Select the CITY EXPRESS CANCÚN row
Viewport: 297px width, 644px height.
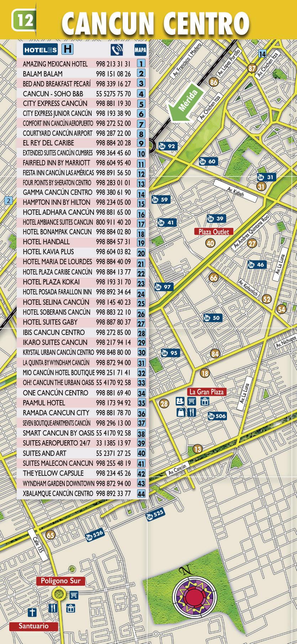(83, 104)
